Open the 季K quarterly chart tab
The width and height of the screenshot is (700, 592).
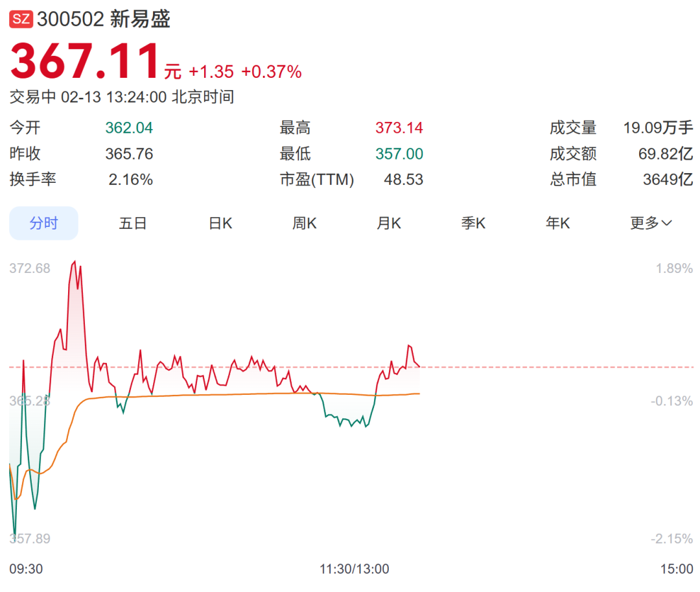pyautogui.click(x=473, y=224)
